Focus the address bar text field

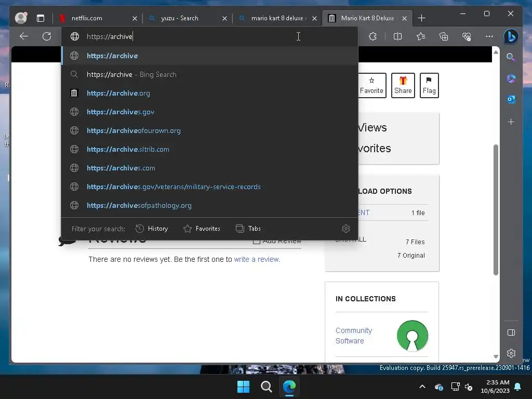point(210,36)
